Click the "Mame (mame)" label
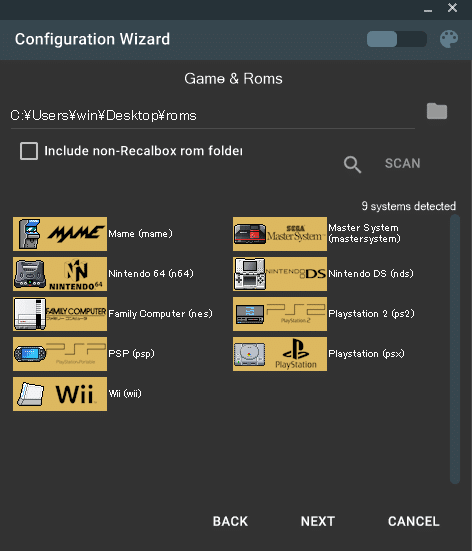472x551 pixels. tap(140, 234)
